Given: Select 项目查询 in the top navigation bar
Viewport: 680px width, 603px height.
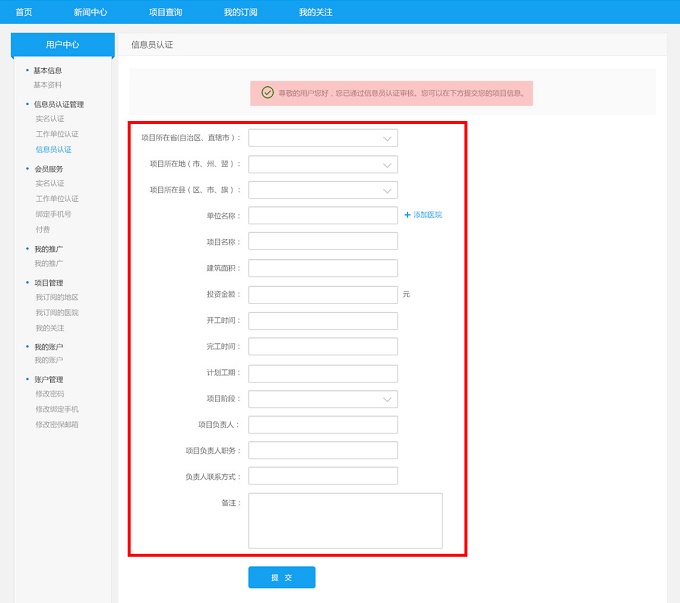Looking at the screenshot, I should point(165,12).
